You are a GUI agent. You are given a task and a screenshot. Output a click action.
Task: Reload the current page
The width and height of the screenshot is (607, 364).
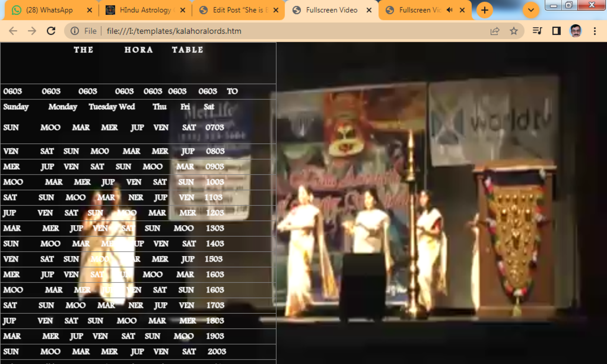(x=51, y=31)
